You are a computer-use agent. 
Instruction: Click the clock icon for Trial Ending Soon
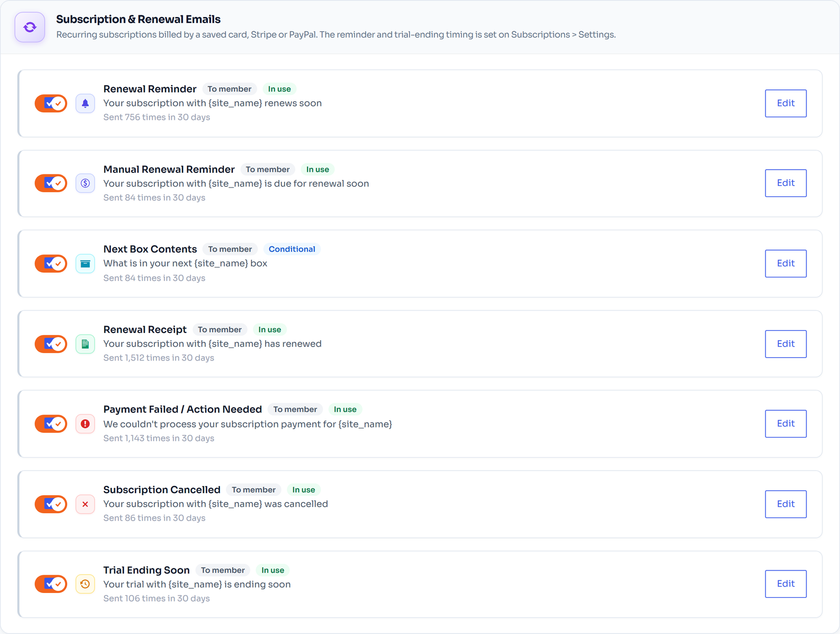pyautogui.click(x=85, y=584)
